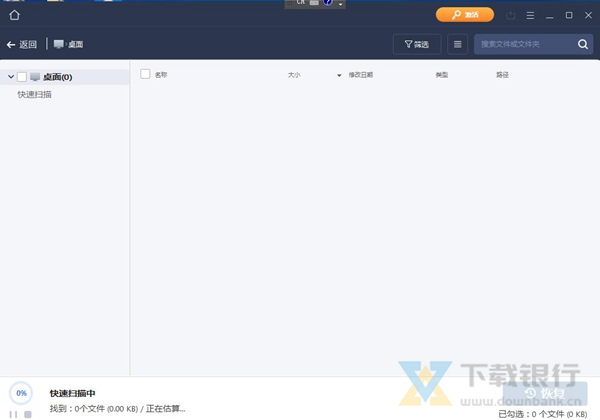This screenshot has height=420, width=600.
Task: Click the 返回 back arrow button
Action: point(22,44)
